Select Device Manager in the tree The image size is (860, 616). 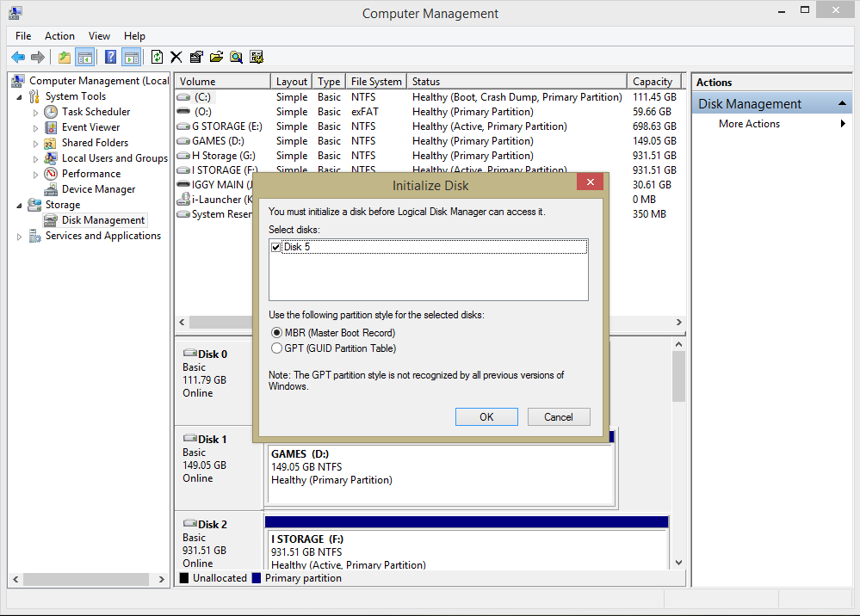pos(98,189)
